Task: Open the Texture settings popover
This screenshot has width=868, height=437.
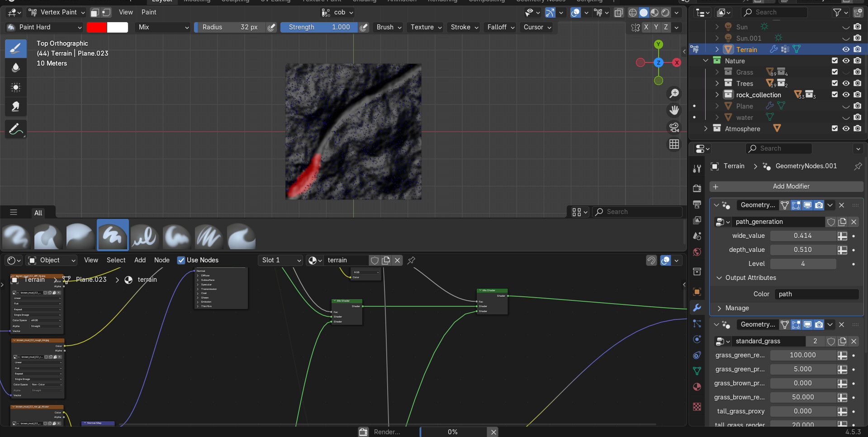Action: [426, 28]
